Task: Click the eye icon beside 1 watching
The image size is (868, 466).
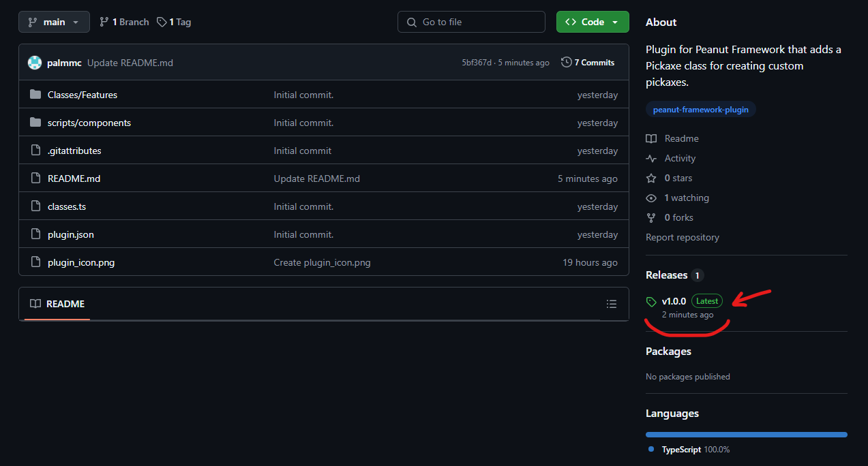Action: [651, 198]
